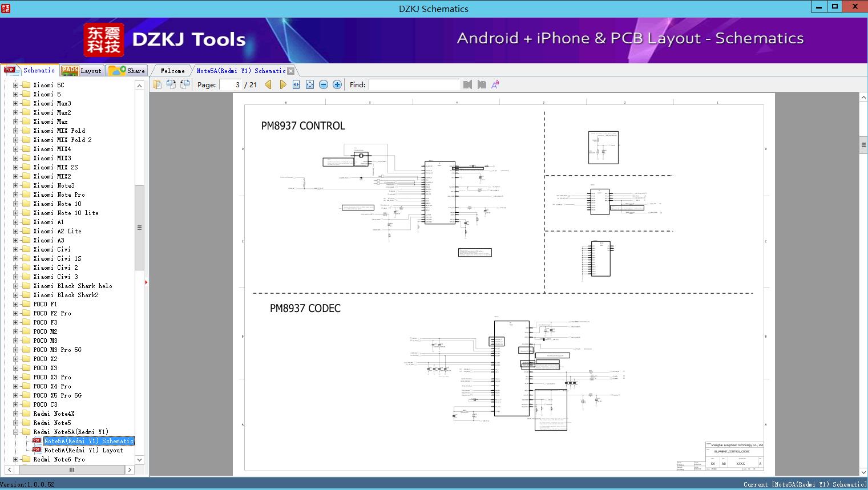Click the document viewer scroll up arrow
Viewport: 868px width, 490px height.
pos(863,98)
